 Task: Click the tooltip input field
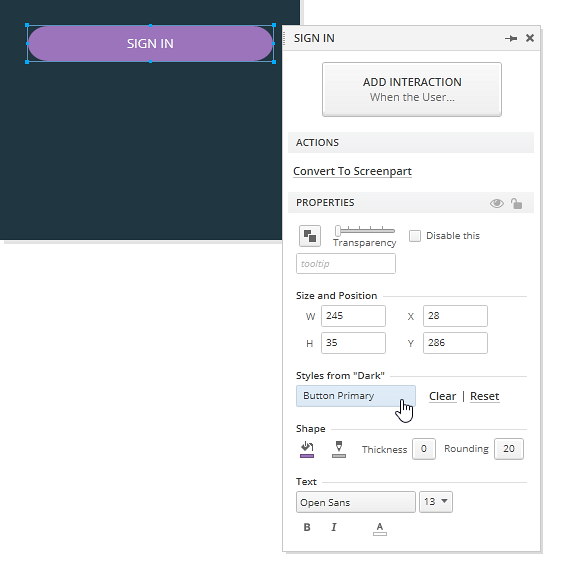[346, 264]
